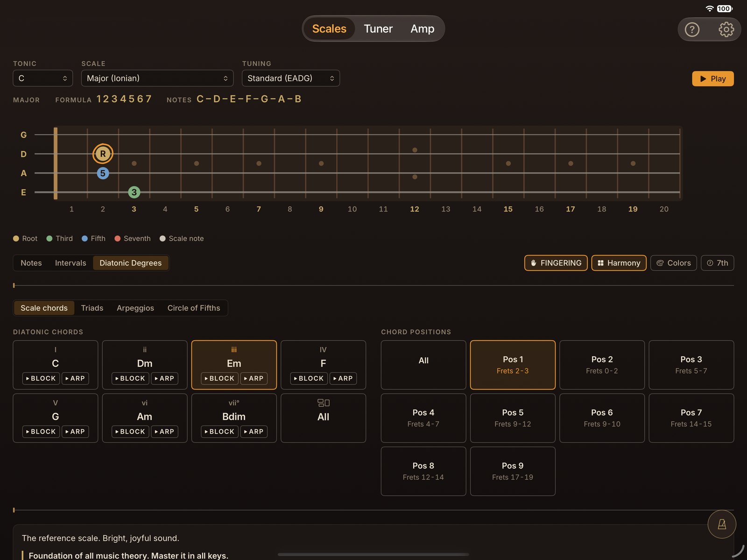Play arpeggio for Em chord

(254, 378)
